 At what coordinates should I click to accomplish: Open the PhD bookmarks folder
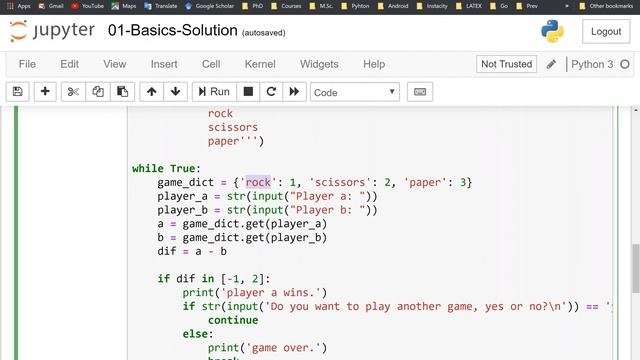click(253, 6)
